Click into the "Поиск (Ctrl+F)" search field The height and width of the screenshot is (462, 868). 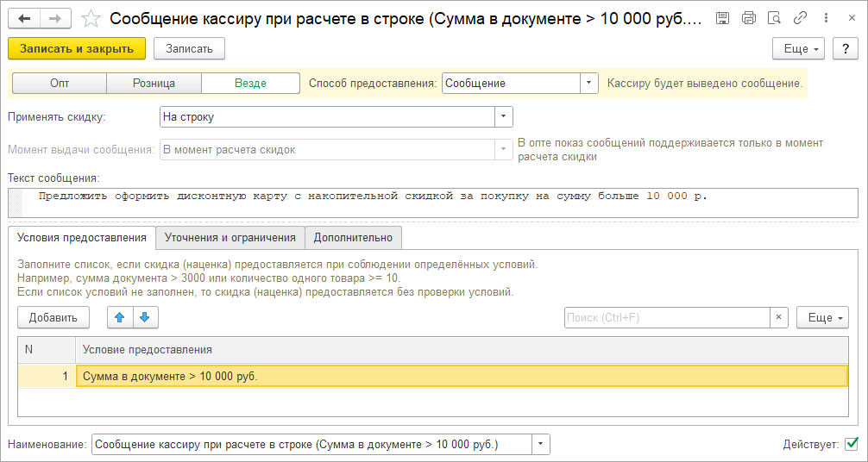click(x=666, y=318)
